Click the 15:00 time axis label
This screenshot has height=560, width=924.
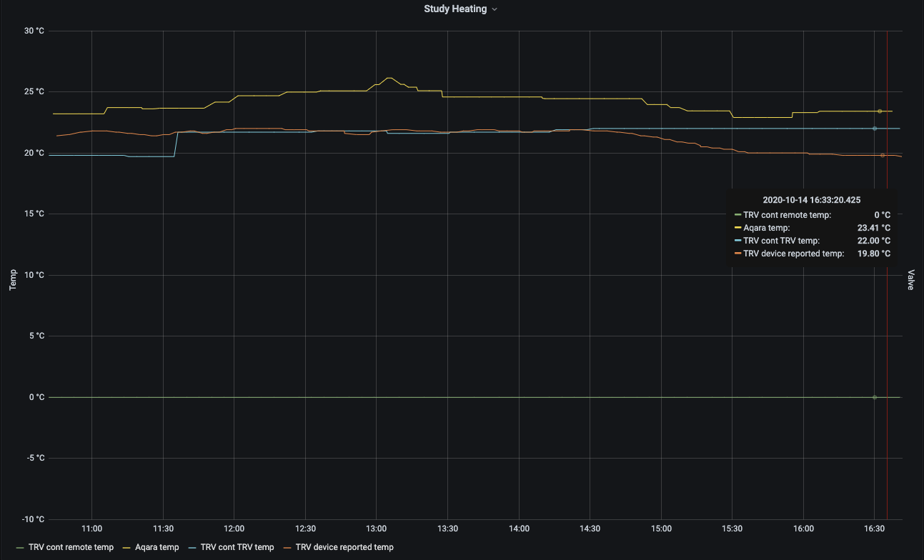pyautogui.click(x=661, y=529)
